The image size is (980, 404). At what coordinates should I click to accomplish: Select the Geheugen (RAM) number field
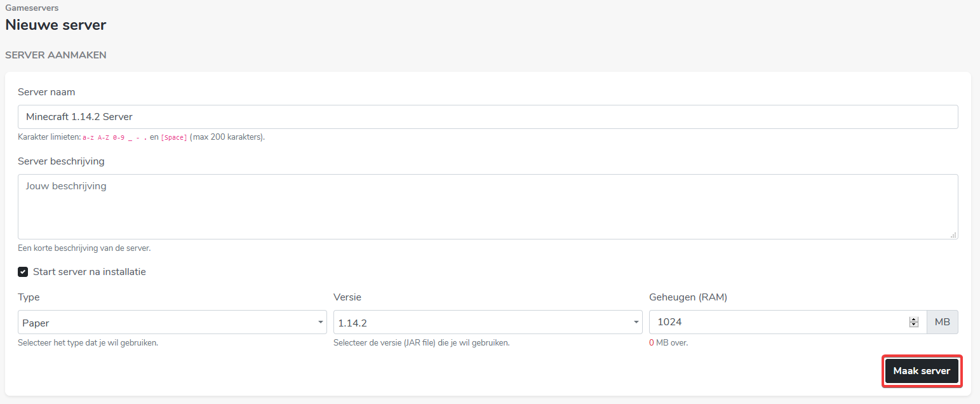click(775, 322)
